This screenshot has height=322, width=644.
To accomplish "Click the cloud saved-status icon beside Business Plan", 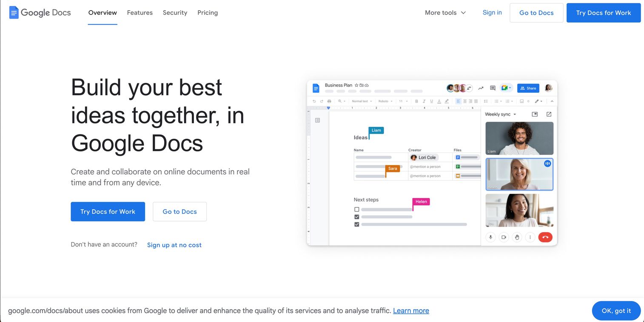I will point(367,85).
